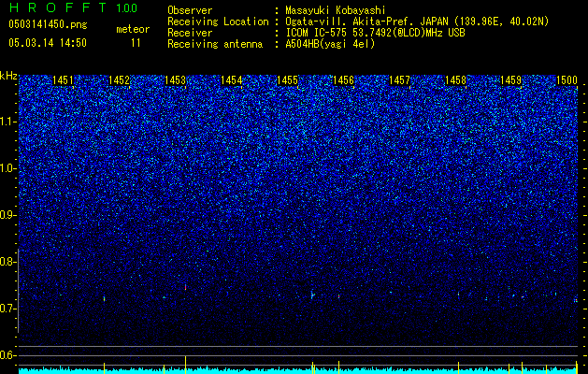Click the date stamp 05.03.14 14:50

point(48,43)
